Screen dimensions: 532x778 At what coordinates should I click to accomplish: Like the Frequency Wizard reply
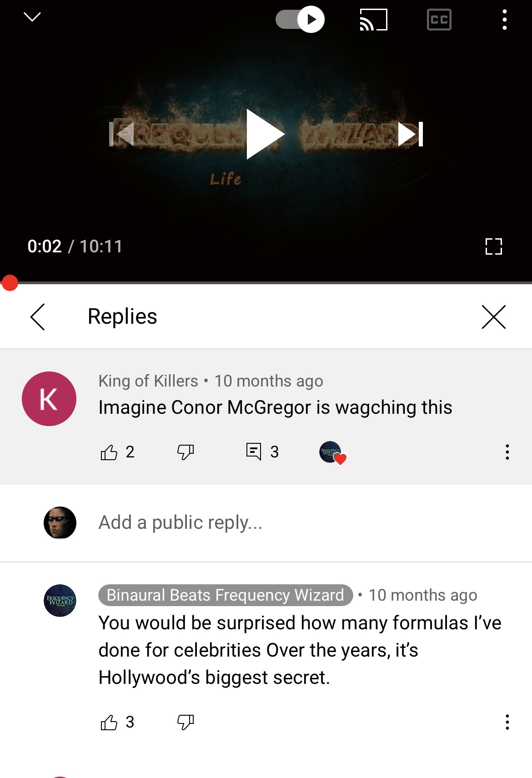(109, 722)
